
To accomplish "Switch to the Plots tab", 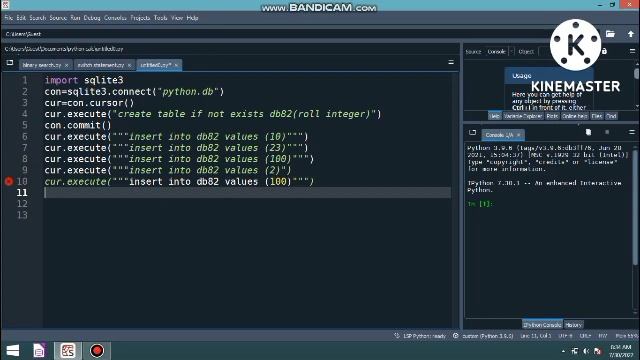I will 552,116.
